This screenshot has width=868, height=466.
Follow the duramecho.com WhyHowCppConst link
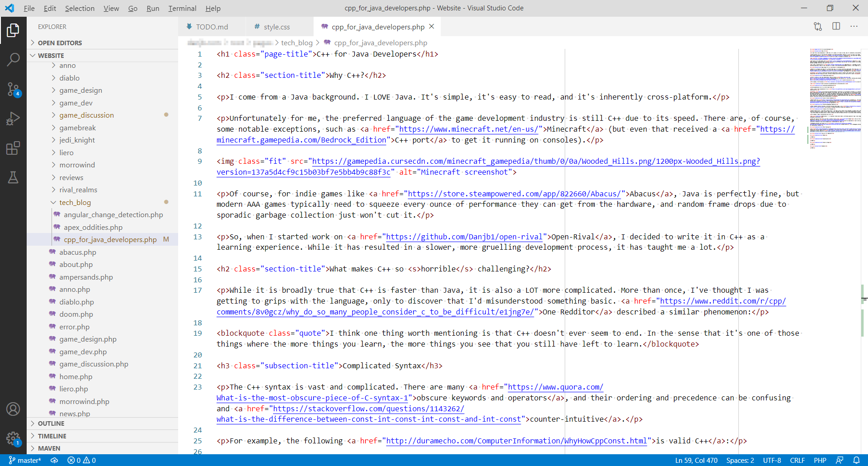517,441
